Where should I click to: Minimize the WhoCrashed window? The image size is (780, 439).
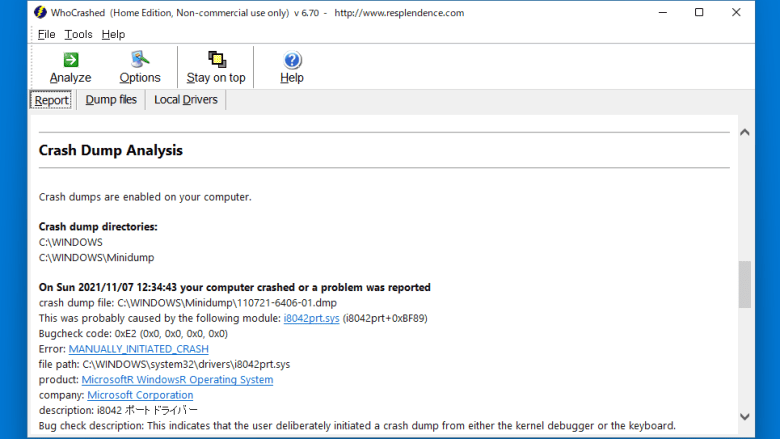[x=663, y=12]
